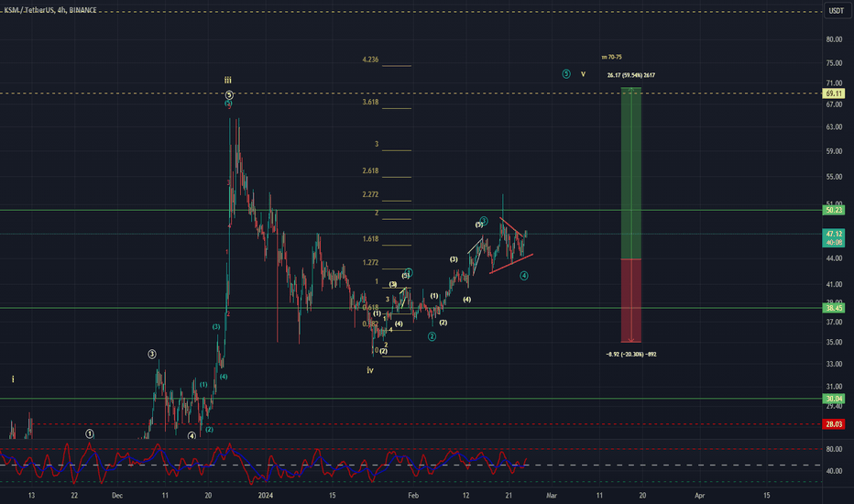This screenshot has width=854, height=504.
Task: Click the upper red triangle trendline
Action: coord(512,227)
